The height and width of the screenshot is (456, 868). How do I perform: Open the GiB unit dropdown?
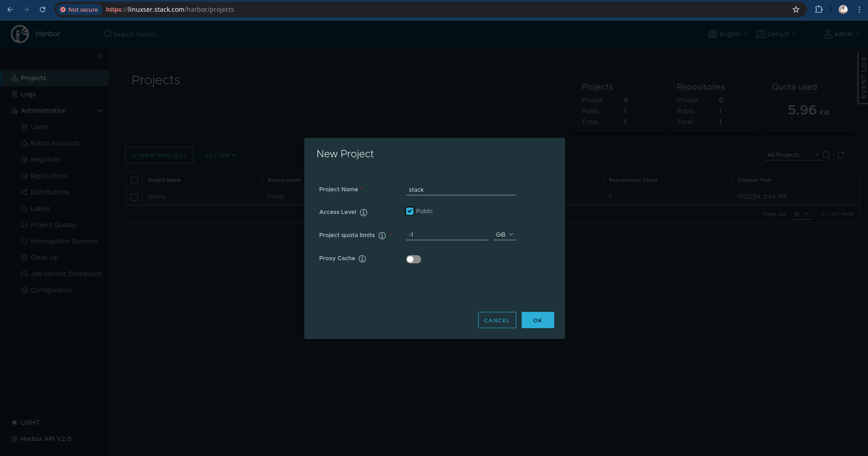(x=504, y=234)
